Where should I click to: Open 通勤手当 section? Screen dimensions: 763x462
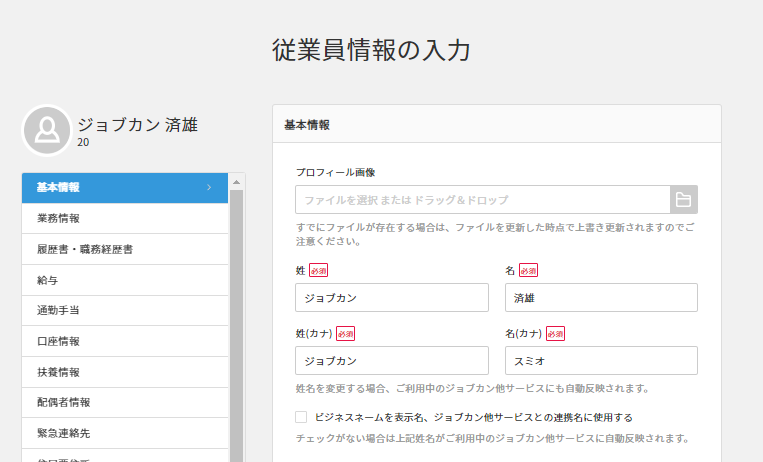coord(125,311)
